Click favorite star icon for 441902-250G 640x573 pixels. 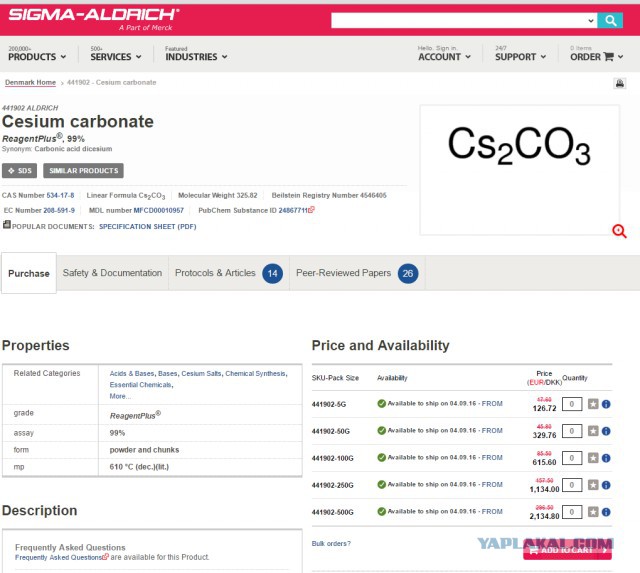click(593, 485)
